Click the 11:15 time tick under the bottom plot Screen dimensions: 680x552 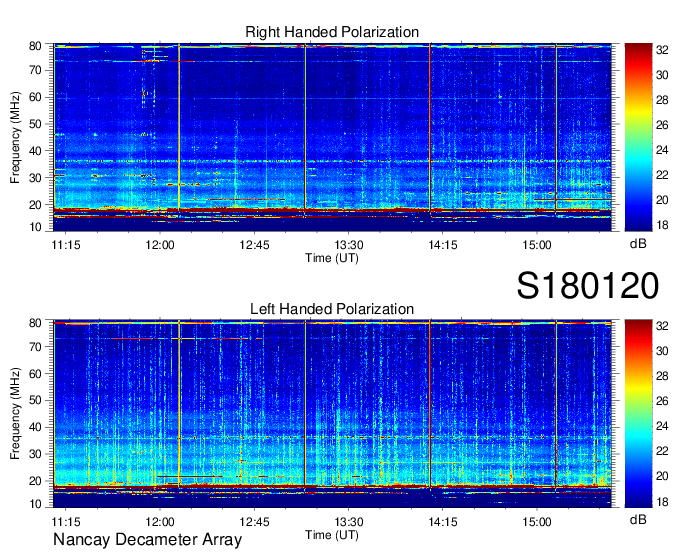[66, 522]
